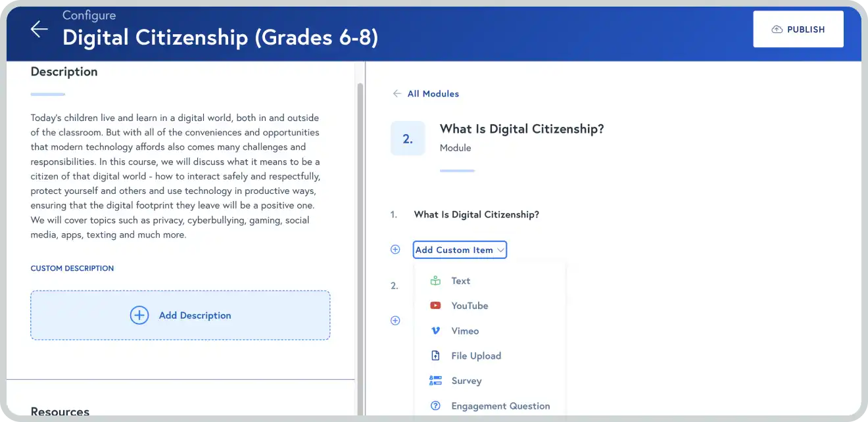The height and width of the screenshot is (422, 868).
Task: Click the Add Description box
Action: pyautogui.click(x=180, y=316)
